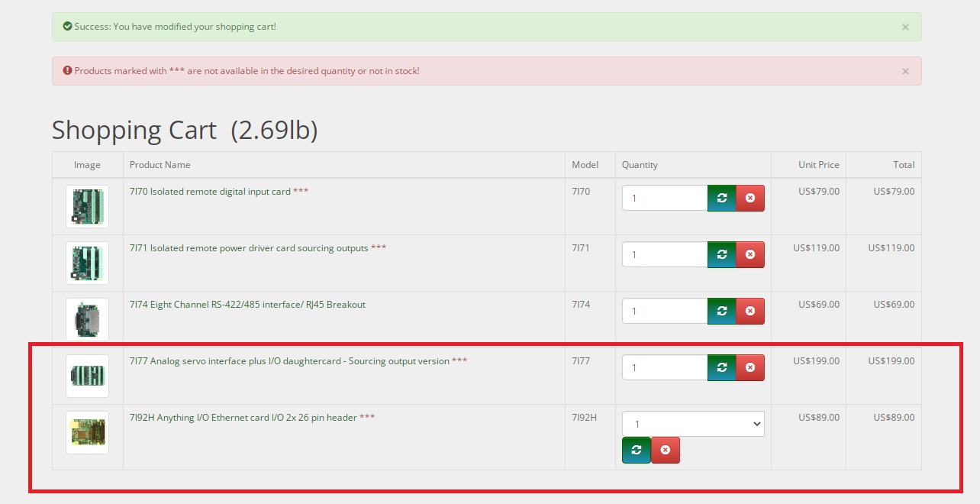Click the 7I71 product thumbnail image
Screen dimensions: 980x504
point(87,263)
